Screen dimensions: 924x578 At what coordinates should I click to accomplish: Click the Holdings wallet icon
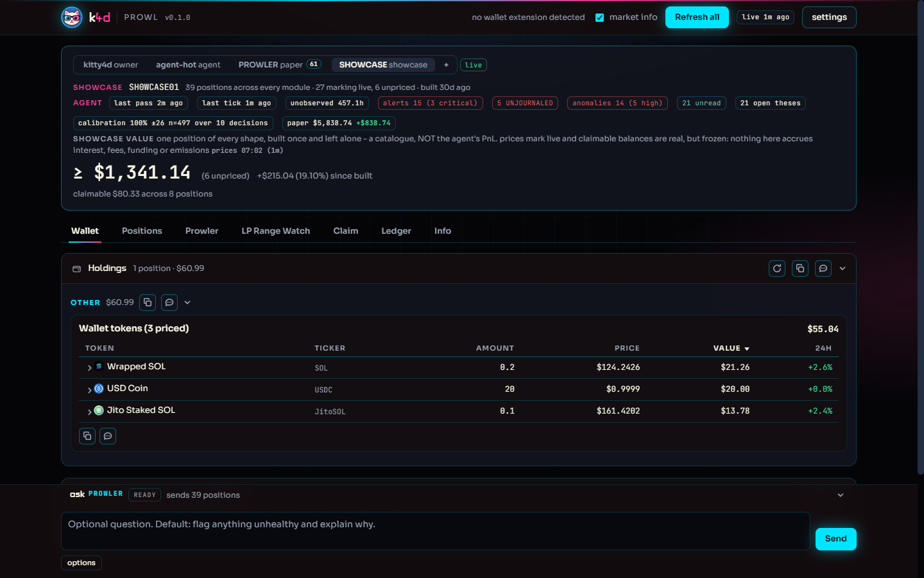click(x=76, y=269)
